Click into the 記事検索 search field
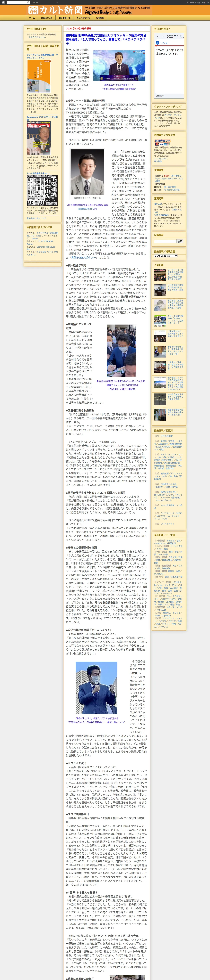210x980 pixels. coord(165,241)
